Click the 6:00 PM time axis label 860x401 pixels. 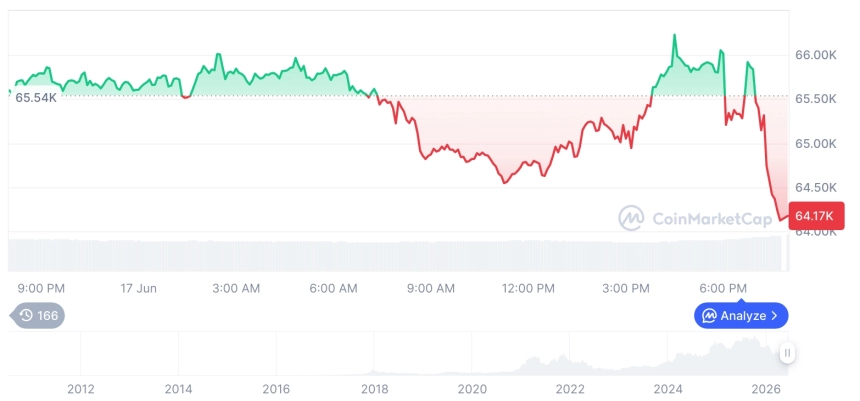coord(724,288)
